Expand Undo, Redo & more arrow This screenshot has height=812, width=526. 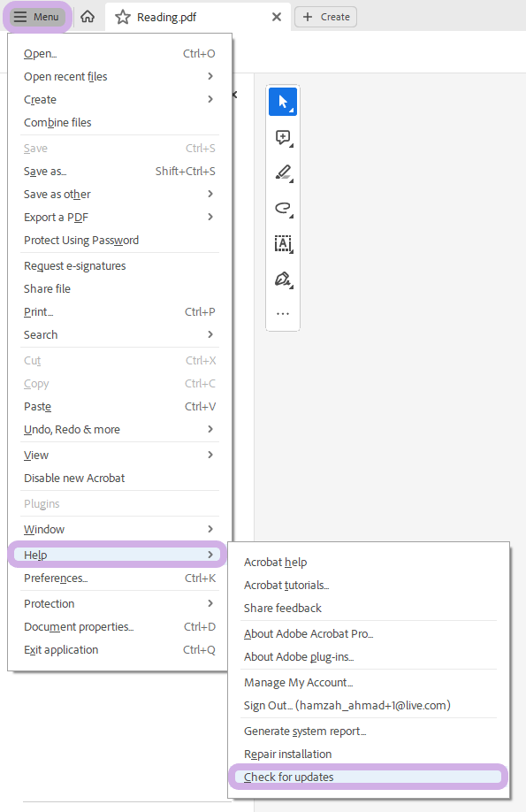pos(210,430)
